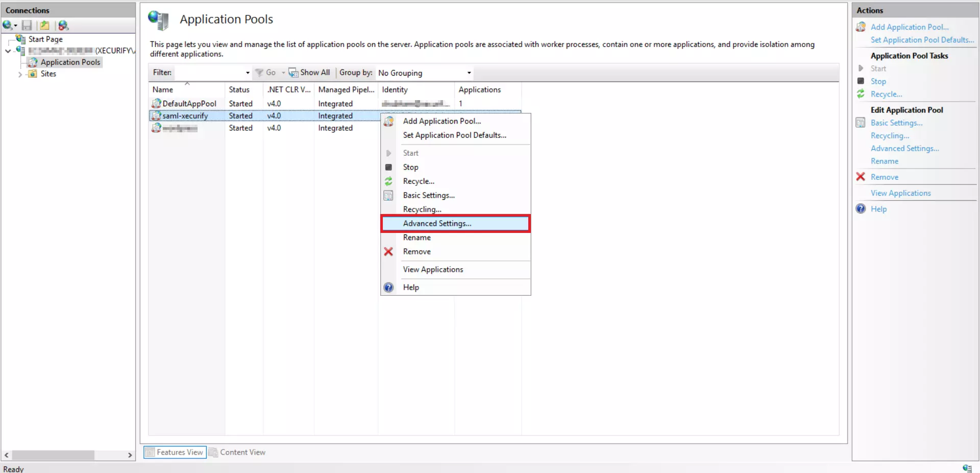Click the View Applications link
Image resolution: width=980 pixels, height=473 pixels.
pos(900,193)
